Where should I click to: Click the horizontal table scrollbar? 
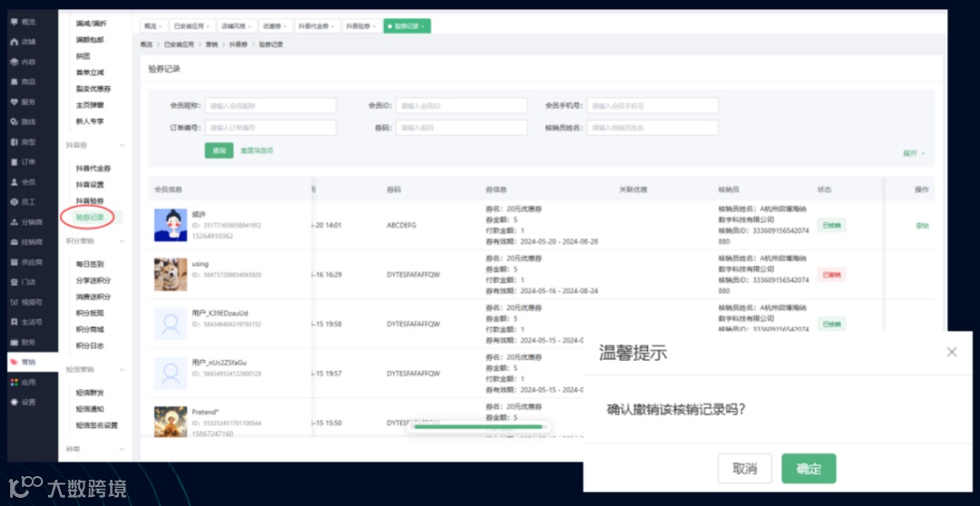pos(477,427)
